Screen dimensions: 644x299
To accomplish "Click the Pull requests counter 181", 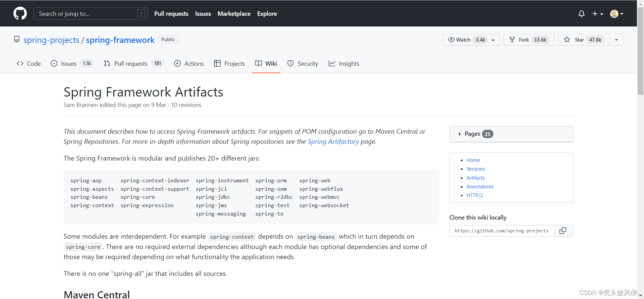I will point(158,63).
